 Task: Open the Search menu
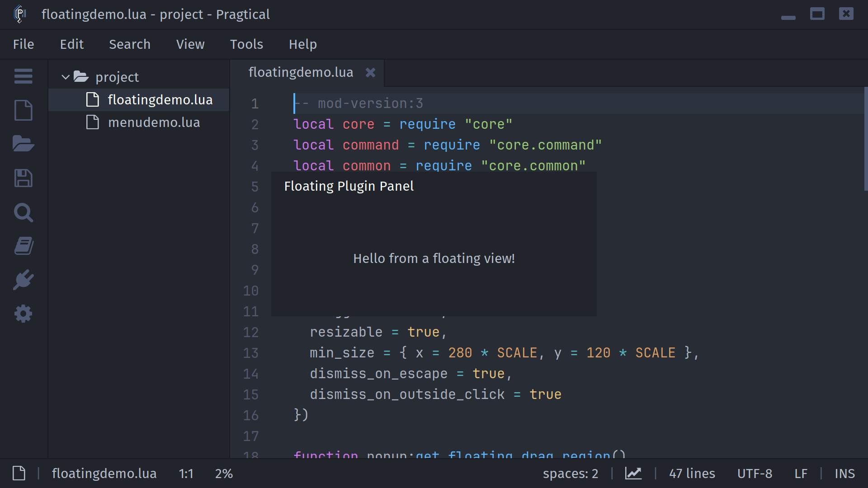(130, 44)
